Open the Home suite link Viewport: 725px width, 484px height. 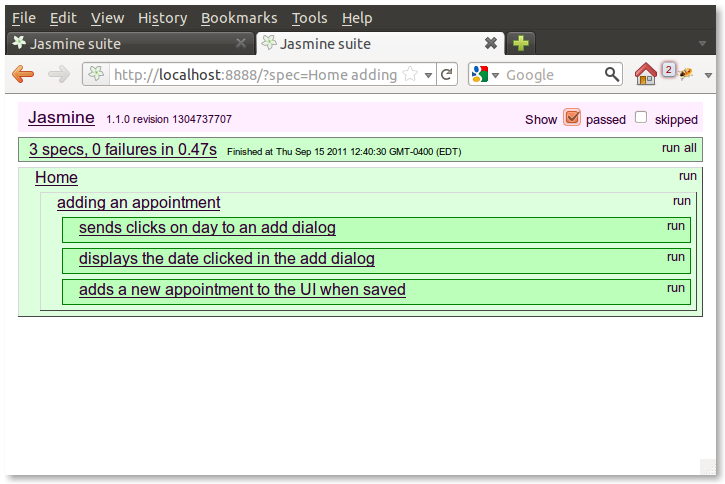(x=56, y=178)
